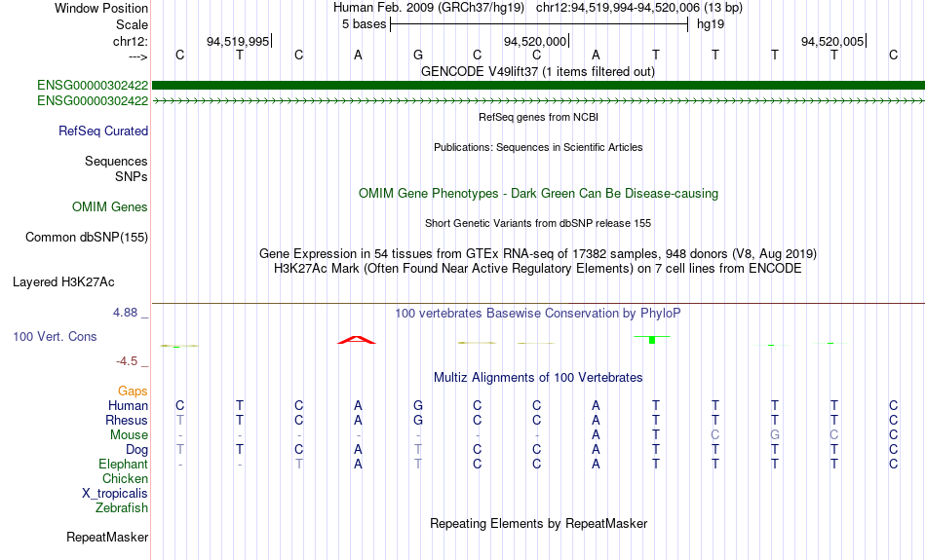Viewport: 926px width, 560px height.
Task: Open the RefSeq Curated track label
Action: (103, 131)
